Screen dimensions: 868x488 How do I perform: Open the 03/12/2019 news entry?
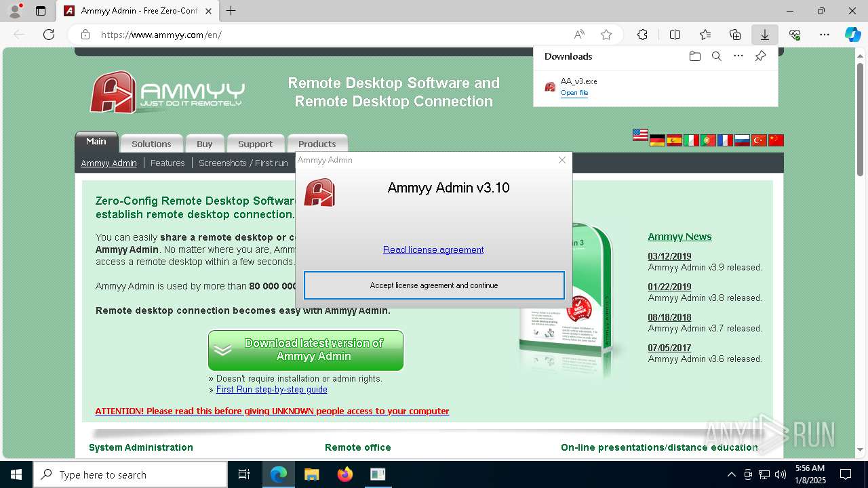click(x=669, y=256)
